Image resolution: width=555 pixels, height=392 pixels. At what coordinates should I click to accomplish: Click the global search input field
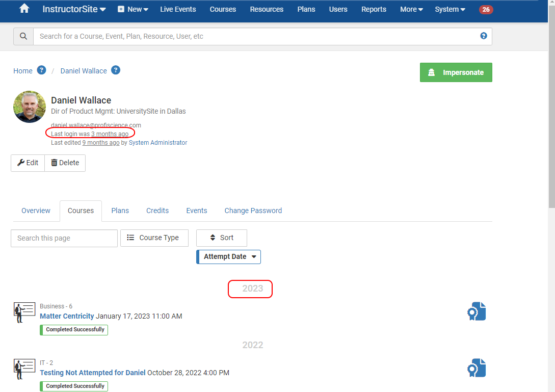coord(262,36)
